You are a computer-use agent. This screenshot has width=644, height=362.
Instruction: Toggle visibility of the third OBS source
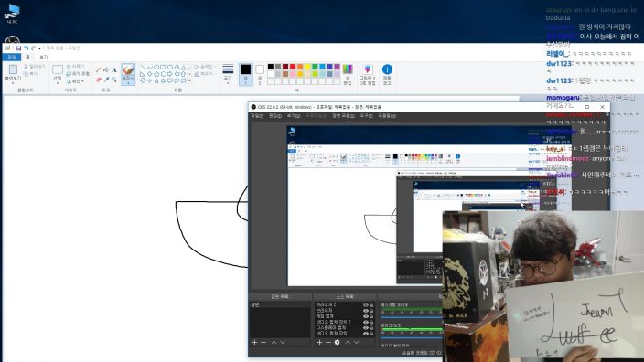pyautogui.click(x=366, y=316)
